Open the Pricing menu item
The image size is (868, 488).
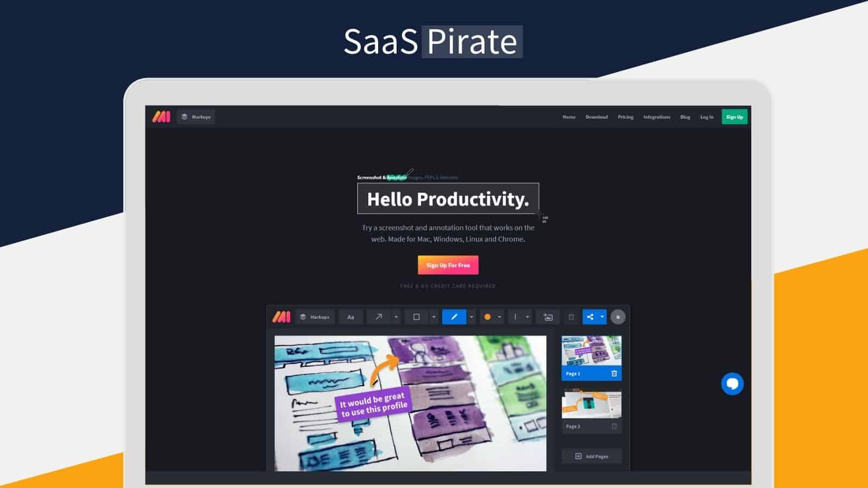click(x=626, y=117)
